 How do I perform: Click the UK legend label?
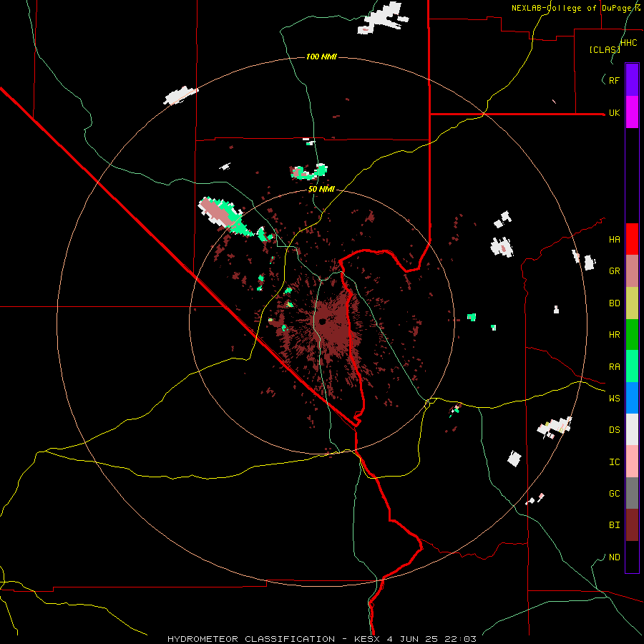pyautogui.click(x=614, y=112)
